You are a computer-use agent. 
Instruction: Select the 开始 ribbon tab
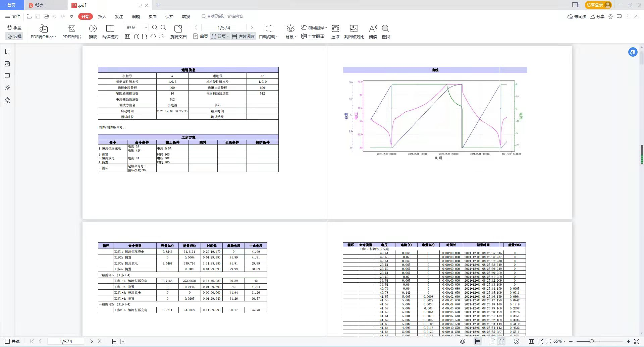click(x=85, y=16)
